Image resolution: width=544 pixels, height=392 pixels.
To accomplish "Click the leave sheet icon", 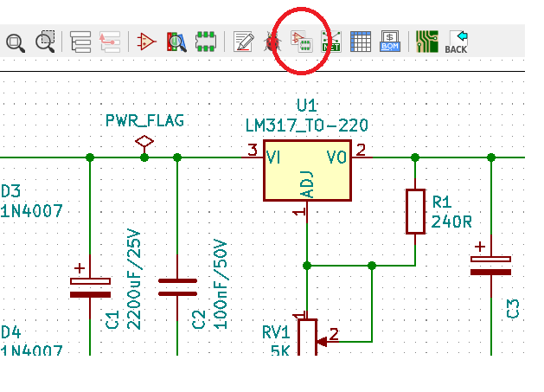I will (x=110, y=41).
